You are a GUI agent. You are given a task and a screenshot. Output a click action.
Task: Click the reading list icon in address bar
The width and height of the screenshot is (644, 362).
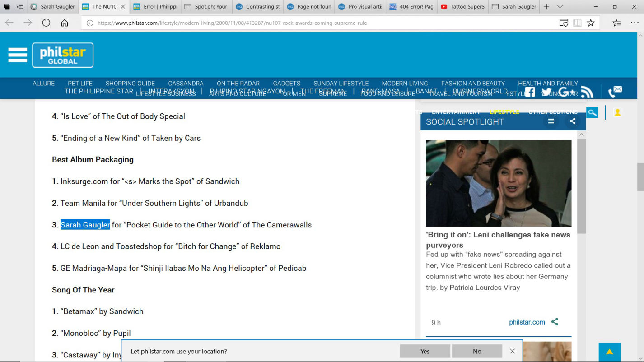(564, 23)
